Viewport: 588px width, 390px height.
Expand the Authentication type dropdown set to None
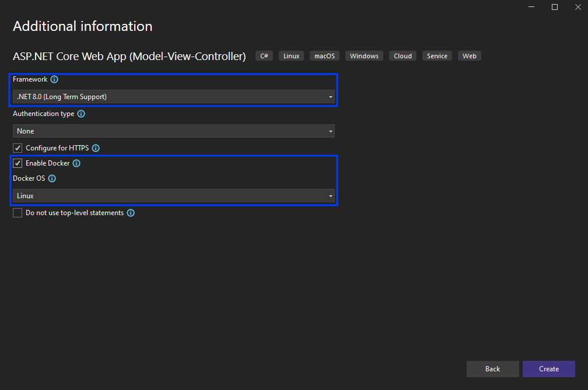pyautogui.click(x=174, y=131)
